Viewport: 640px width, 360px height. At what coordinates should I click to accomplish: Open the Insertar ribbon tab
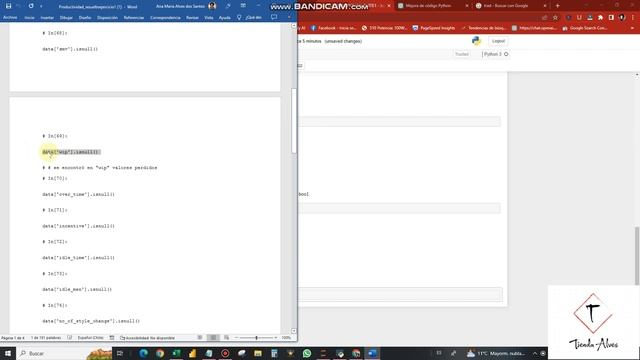click(47, 18)
